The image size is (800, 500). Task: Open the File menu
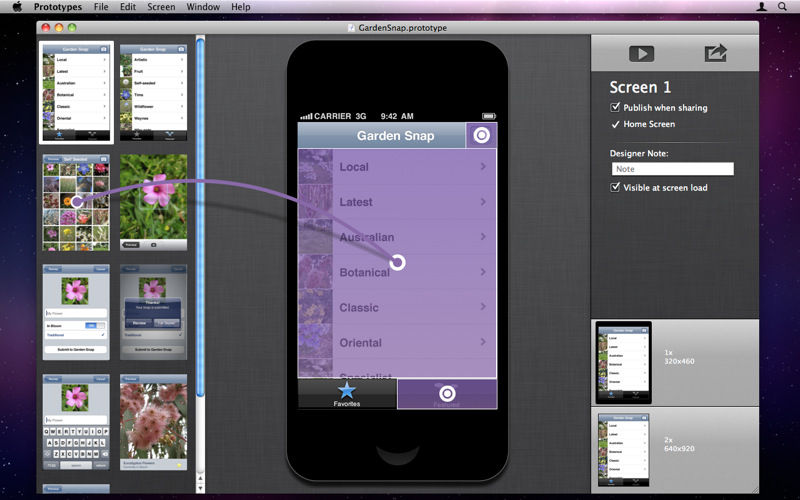(101, 7)
